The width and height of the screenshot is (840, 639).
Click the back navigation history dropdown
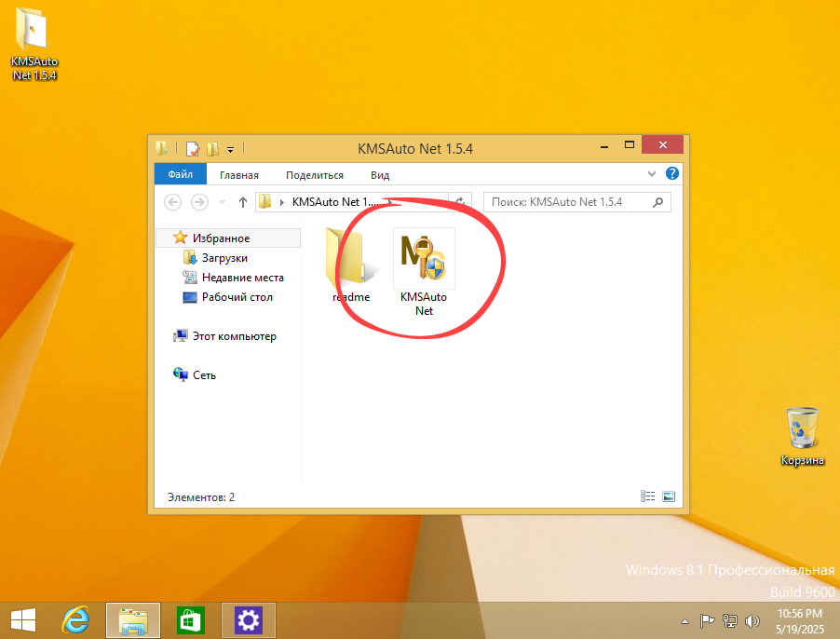[x=221, y=201]
